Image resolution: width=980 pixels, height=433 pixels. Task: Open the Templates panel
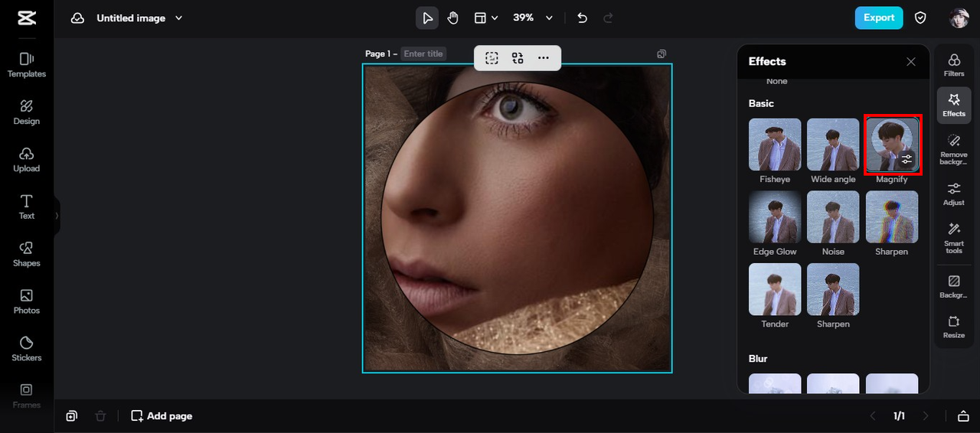coord(27,65)
